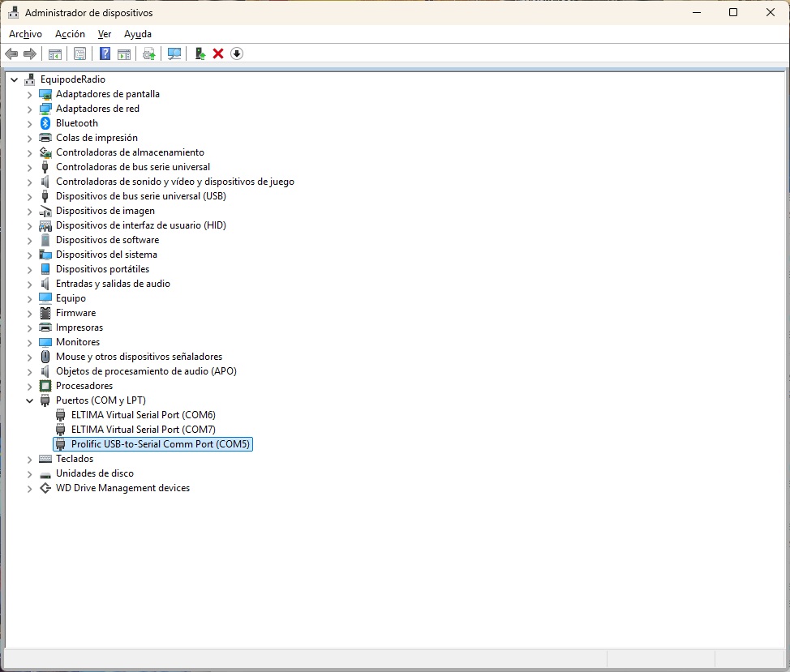790x672 pixels.
Task: Click the red X uninstall device icon
Action: click(218, 54)
